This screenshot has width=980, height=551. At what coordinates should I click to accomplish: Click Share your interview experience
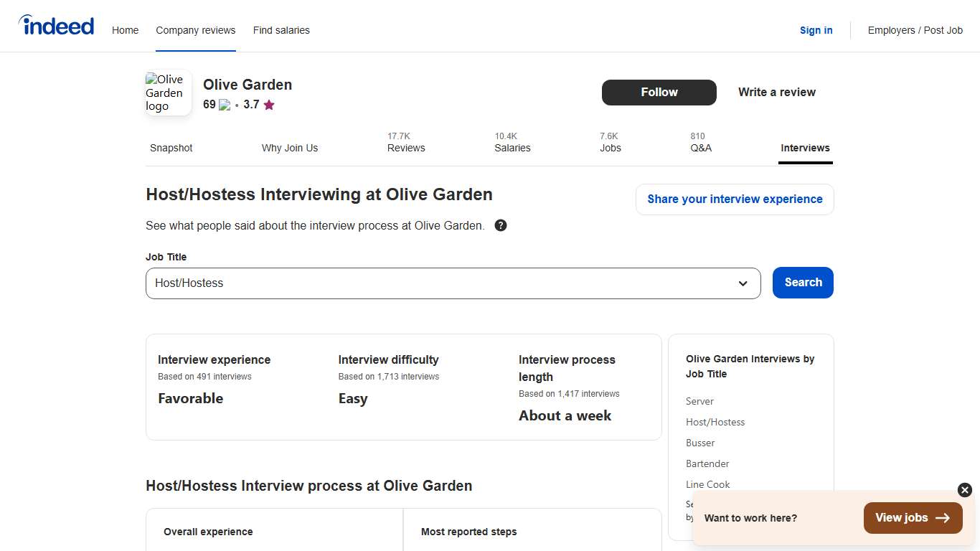tap(734, 199)
